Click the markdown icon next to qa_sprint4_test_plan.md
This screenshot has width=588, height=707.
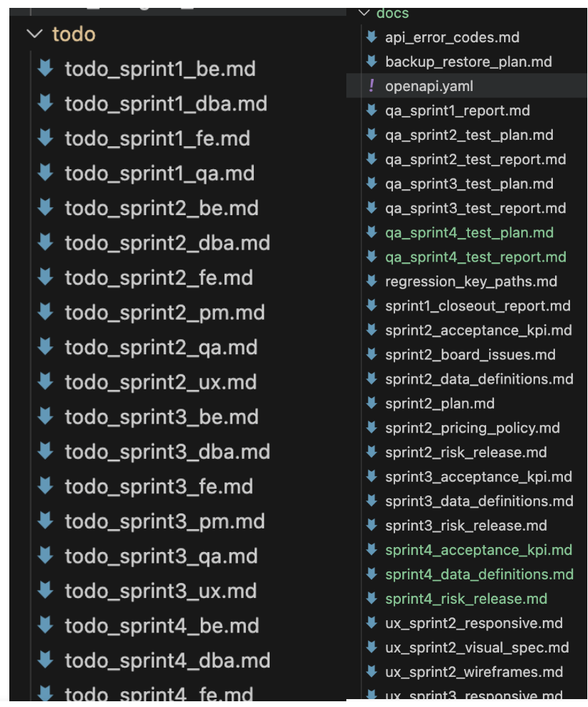coord(371,232)
